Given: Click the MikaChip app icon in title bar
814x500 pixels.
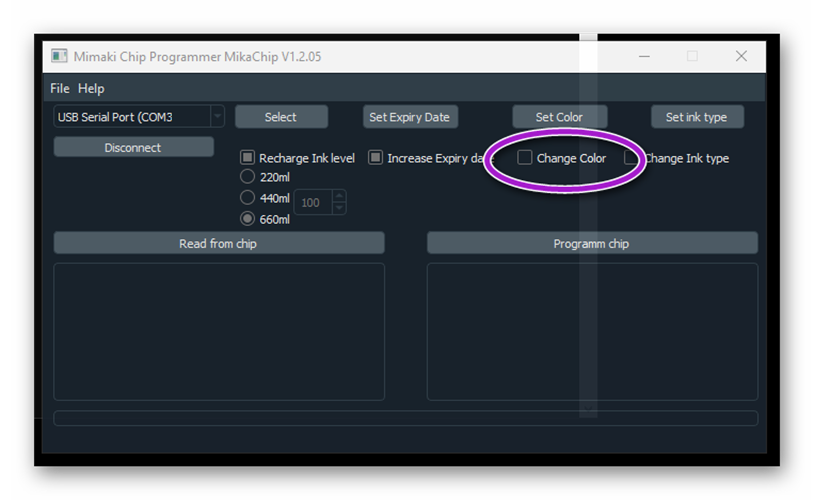Looking at the screenshot, I should tap(59, 56).
